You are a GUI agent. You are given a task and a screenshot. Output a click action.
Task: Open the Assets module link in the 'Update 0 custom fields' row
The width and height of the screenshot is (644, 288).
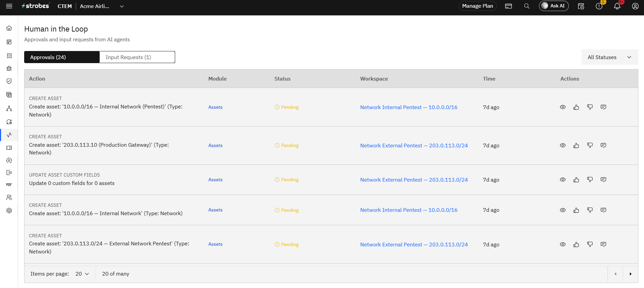click(x=215, y=180)
